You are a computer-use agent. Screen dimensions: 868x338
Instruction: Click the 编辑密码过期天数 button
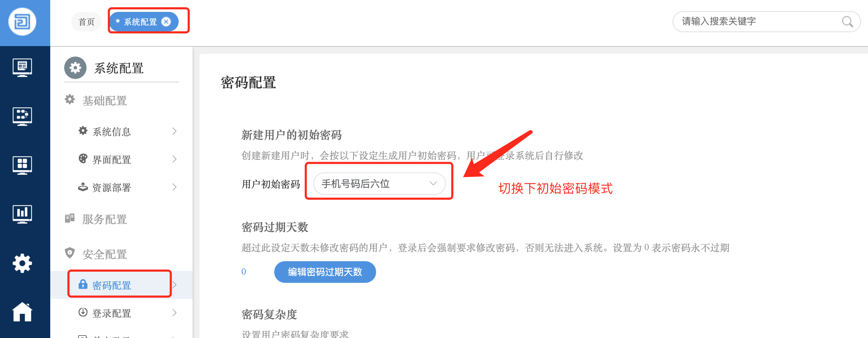pos(325,272)
